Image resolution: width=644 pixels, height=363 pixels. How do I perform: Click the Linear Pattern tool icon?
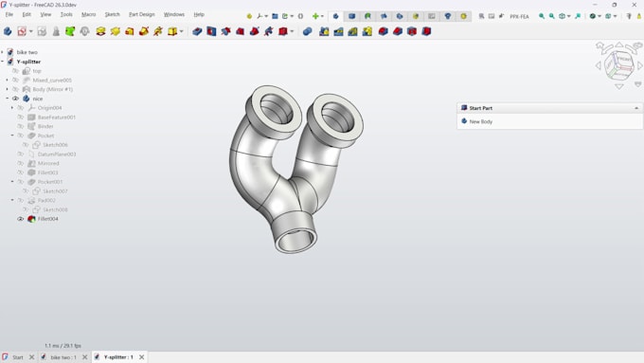click(338, 31)
